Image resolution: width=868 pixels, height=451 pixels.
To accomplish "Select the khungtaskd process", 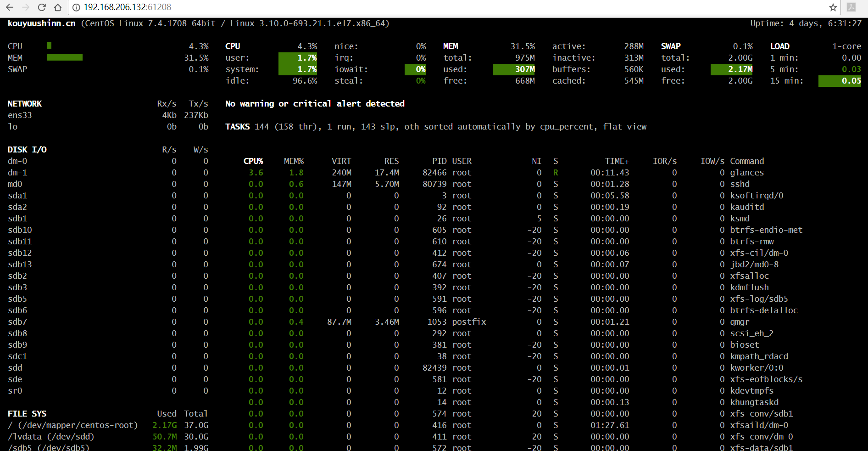I will [544, 402].
